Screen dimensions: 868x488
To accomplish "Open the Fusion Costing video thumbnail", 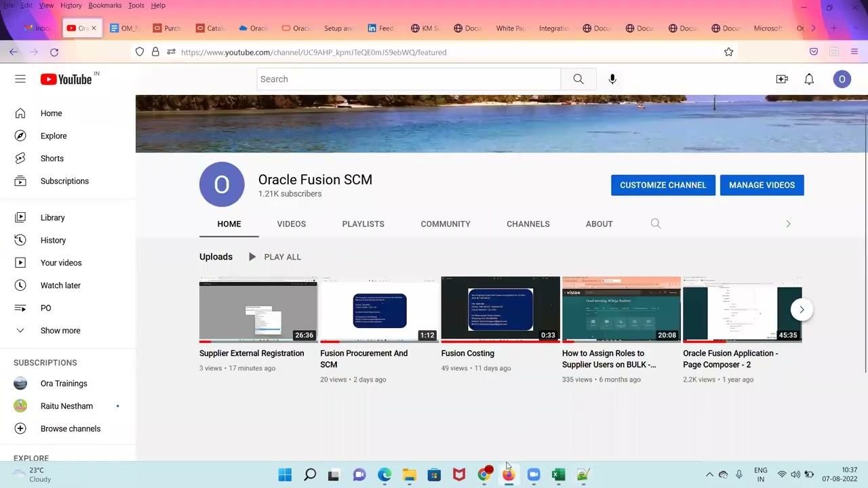I will 500,309.
